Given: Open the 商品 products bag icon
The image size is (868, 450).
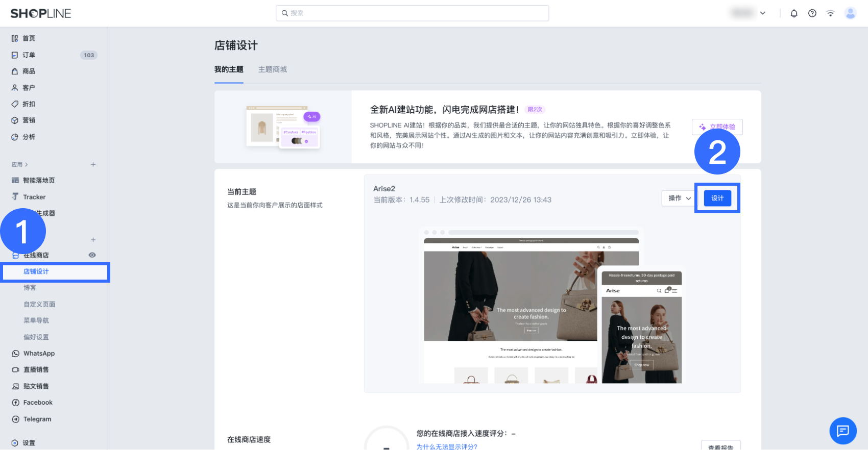Looking at the screenshot, I should tap(15, 71).
